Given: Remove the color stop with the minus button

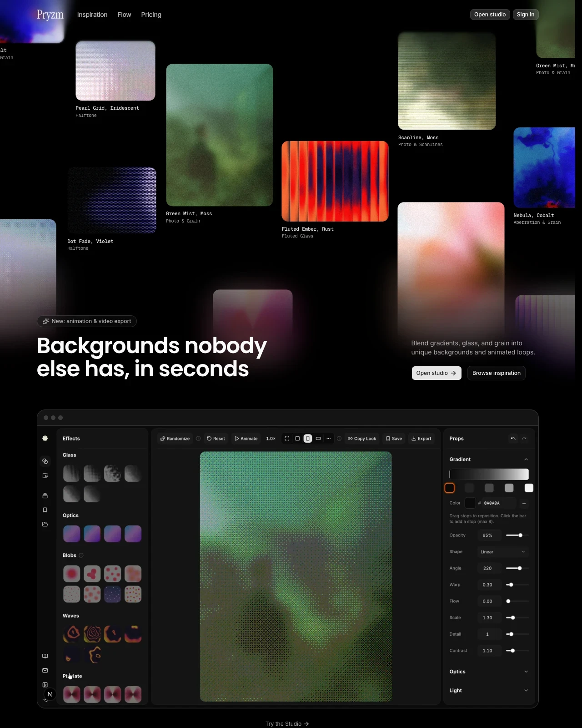Looking at the screenshot, I should click(x=524, y=503).
